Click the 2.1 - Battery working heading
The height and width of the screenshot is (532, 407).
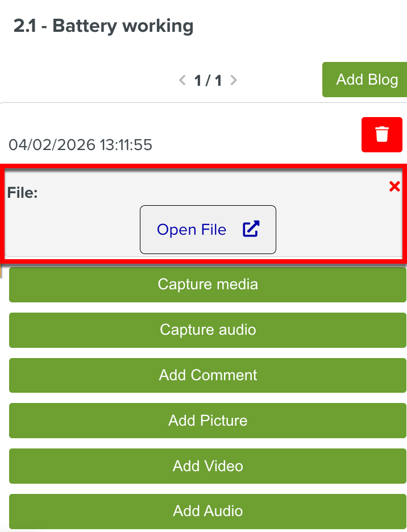pyautogui.click(x=103, y=26)
